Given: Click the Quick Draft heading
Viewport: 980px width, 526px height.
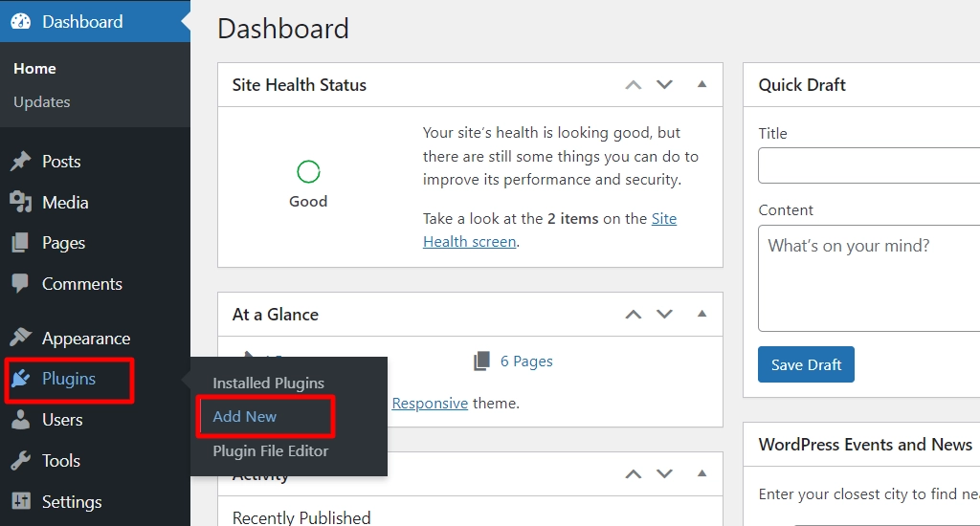Looking at the screenshot, I should pos(802,85).
